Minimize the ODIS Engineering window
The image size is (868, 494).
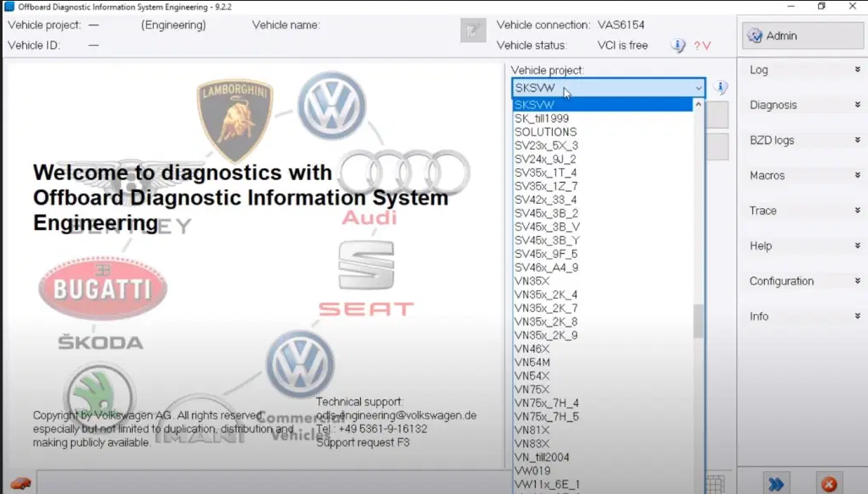790,7
